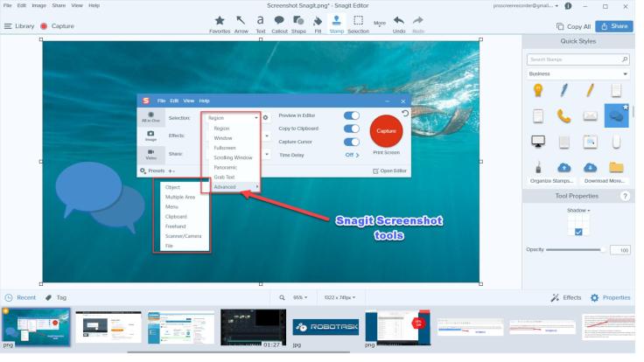Start a new Capture from the toolbar
The image size is (644, 362).
coord(57,26)
